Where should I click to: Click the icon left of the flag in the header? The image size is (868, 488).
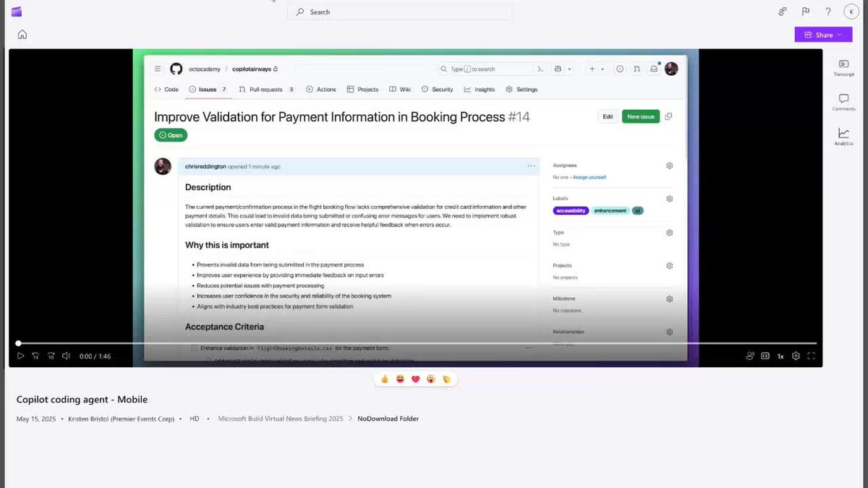click(x=782, y=12)
